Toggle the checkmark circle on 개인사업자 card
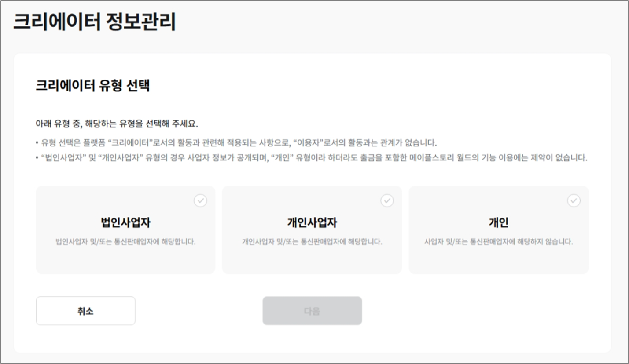Viewport: 629px width, 364px height. pyautogui.click(x=387, y=200)
